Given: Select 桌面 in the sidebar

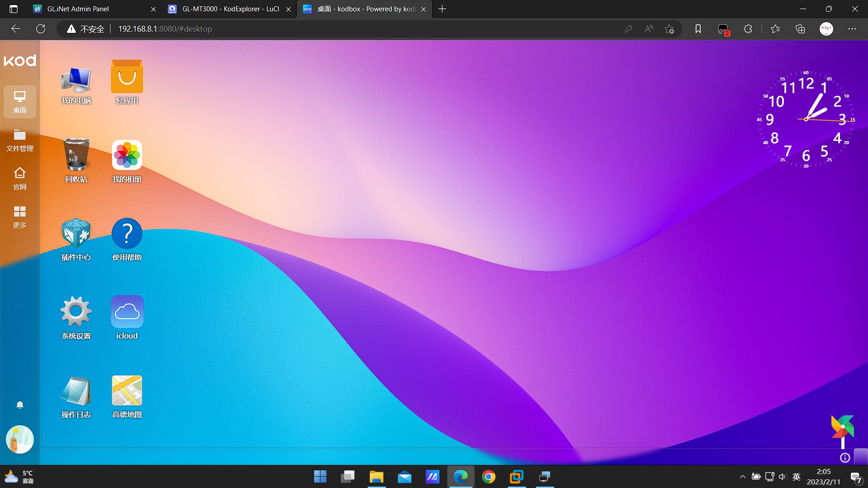Looking at the screenshot, I should pos(19,102).
